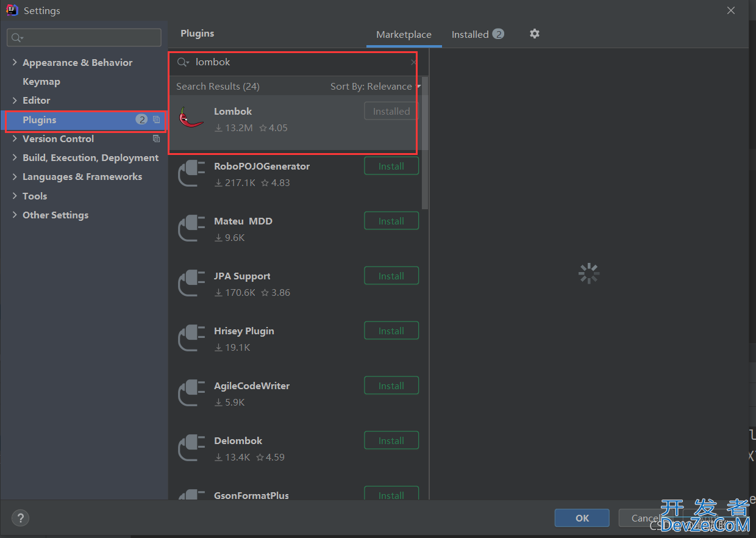Click the Hrisey Plugin plug icon
Screen dimensions: 756x538
[191, 338]
